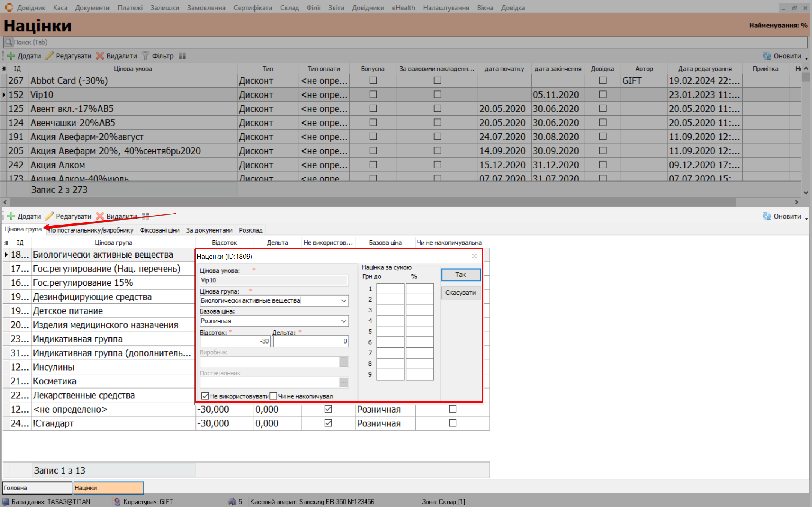This screenshot has height=507, width=812.
Task: Open dropdown arrow beside top Оновити button
Action: [x=806, y=58]
